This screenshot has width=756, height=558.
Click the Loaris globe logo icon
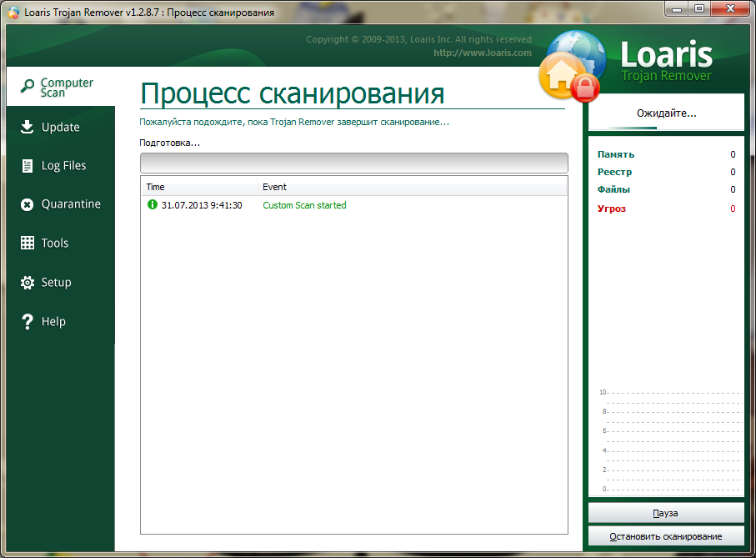tap(573, 67)
